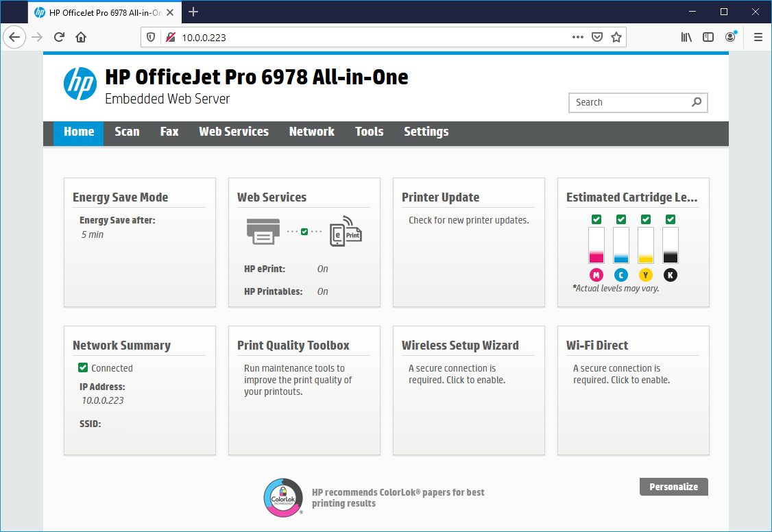
Task: Open the Wireless Setup Wizard heading
Action: [460, 346]
